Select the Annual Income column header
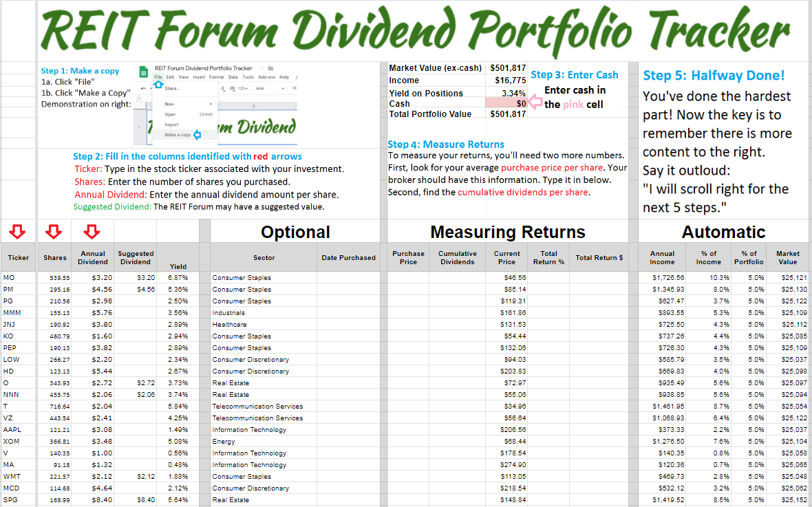The width and height of the screenshot is (812, 507). point(663,257)
